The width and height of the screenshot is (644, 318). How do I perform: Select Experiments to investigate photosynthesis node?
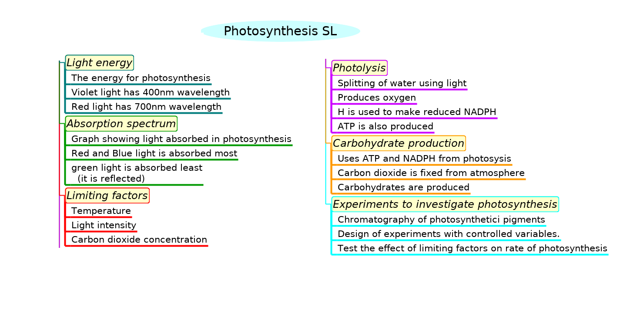[445, 204]
